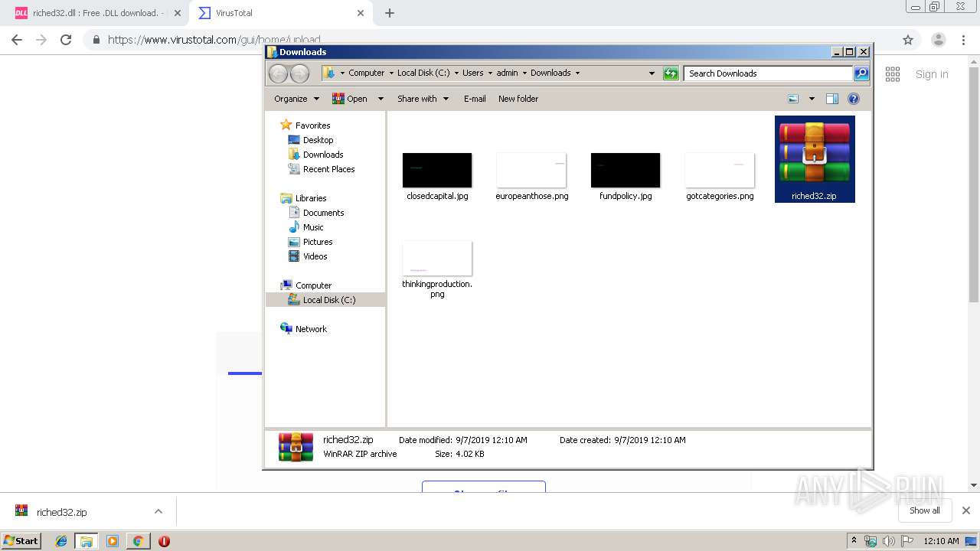Image resolution: width=980 pixels, height=551 pixels.
Task: Click the Windows Explorer taskbar icon
Action: pyautogui.click(x=87, y=541)
